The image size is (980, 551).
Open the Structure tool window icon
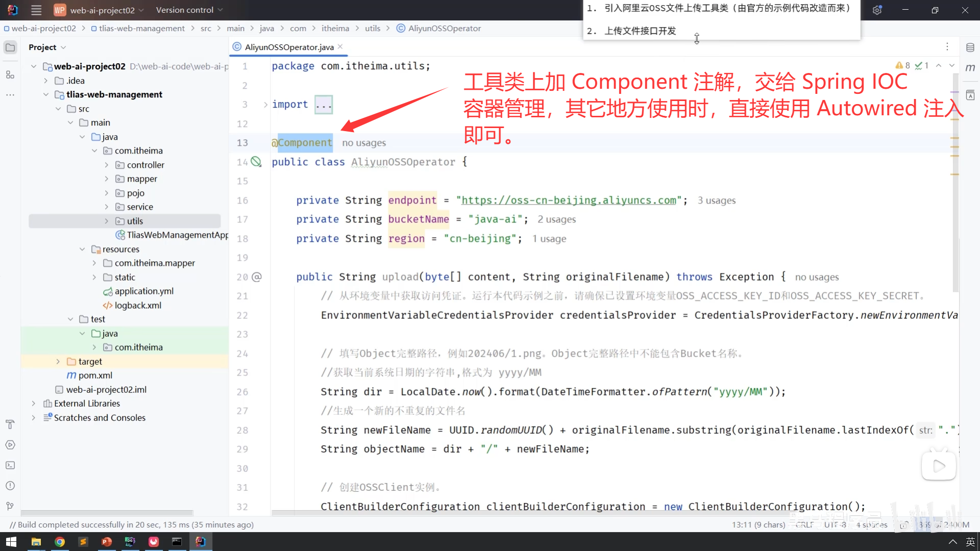coord(10,75)
